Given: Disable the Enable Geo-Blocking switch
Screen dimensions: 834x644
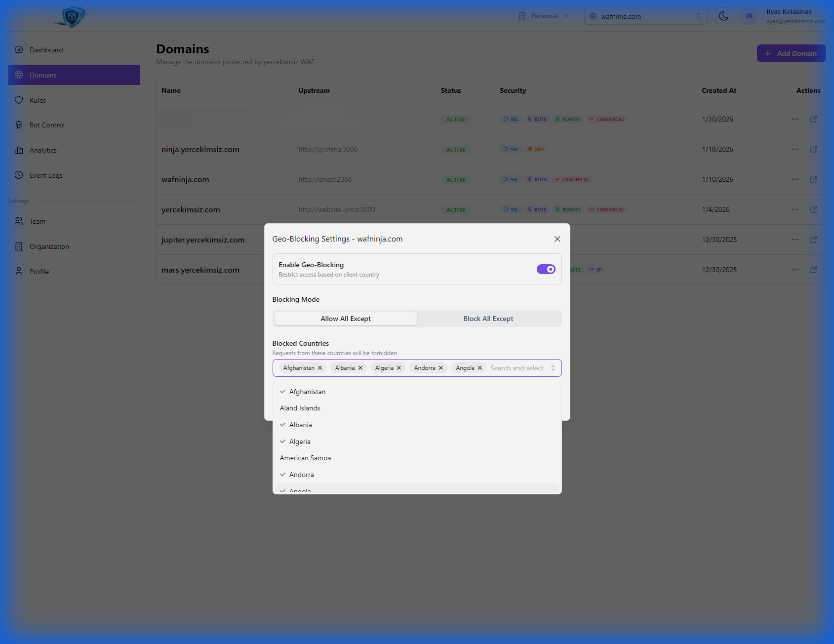Looking at the screenshot, I should tap(546, 269).
